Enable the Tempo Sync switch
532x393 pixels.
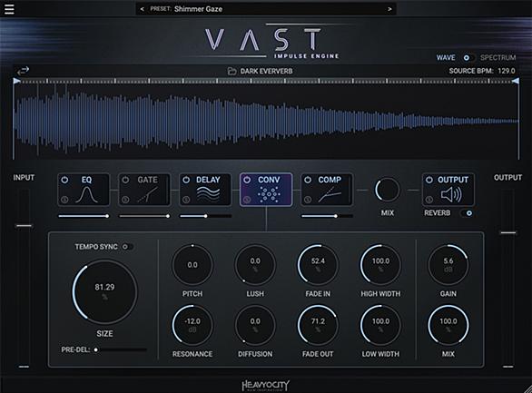(x=127, y=247)
